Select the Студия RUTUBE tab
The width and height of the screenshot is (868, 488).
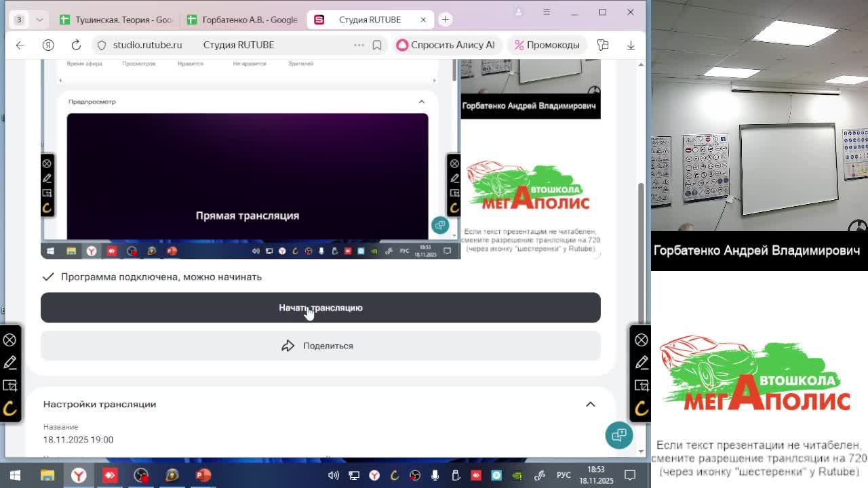(x=369, y=20)
